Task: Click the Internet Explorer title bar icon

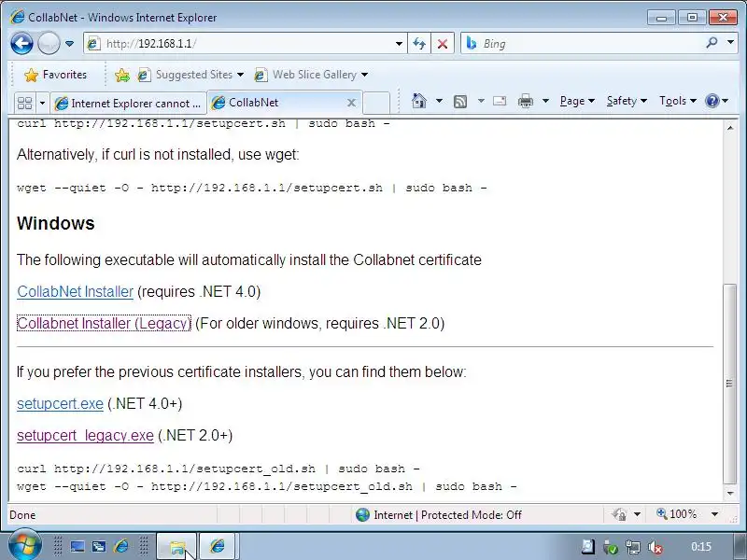Action: tap(17, 17)
